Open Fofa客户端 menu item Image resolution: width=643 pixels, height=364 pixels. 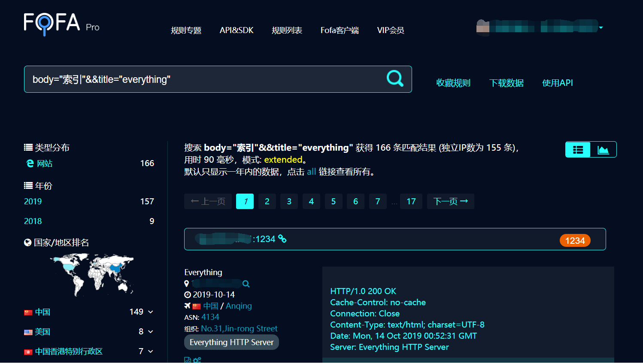pyautogui.click(x=340, y=30)
